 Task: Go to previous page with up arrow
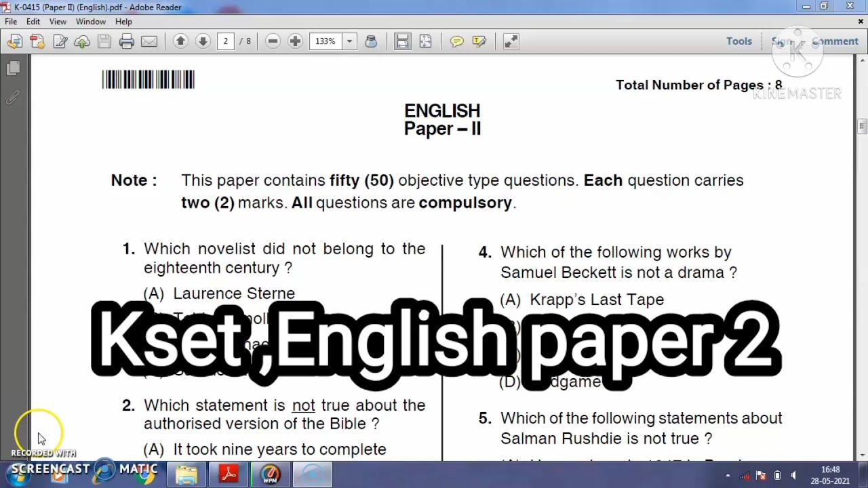coord(180,41)
